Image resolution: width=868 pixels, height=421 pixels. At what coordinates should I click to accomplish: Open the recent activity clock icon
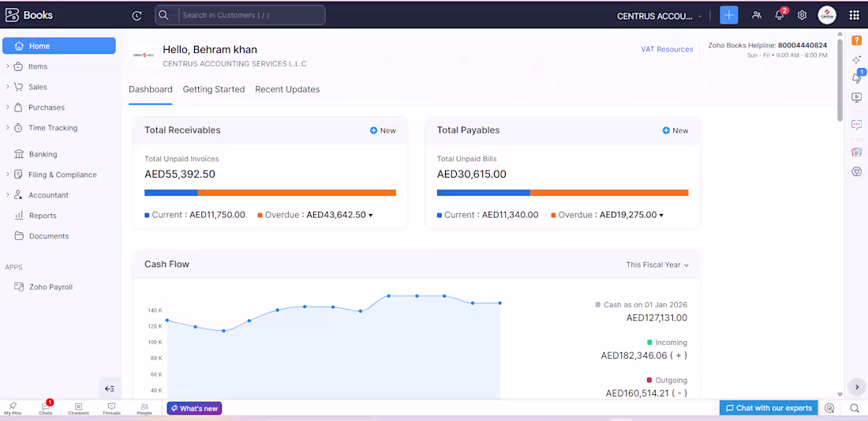pos(137,16)
